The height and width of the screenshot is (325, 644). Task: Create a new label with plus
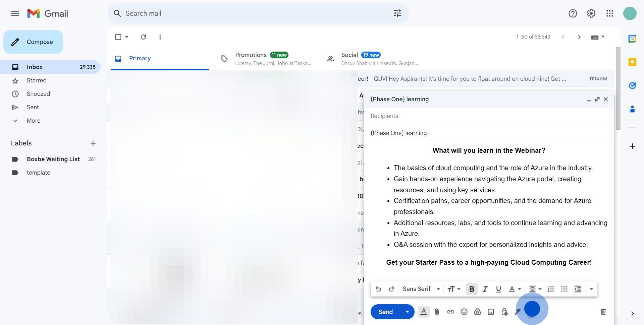tap(93, 143)
